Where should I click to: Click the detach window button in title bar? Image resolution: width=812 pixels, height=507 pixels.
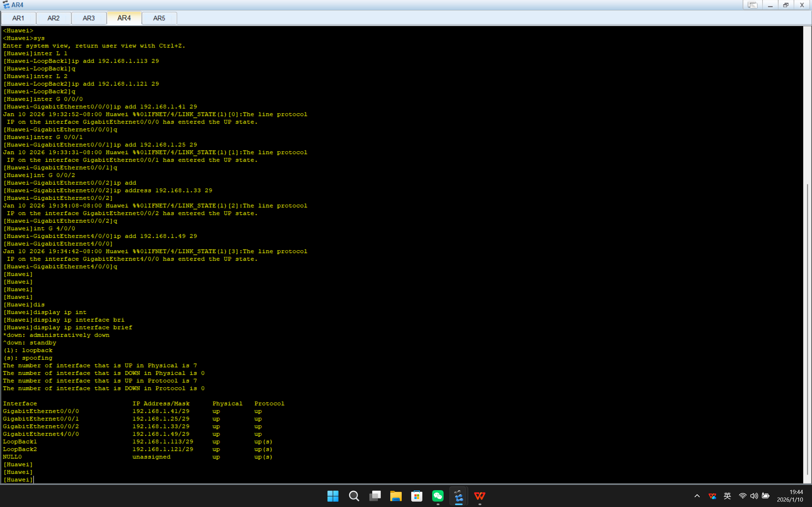tap(752, 5)
